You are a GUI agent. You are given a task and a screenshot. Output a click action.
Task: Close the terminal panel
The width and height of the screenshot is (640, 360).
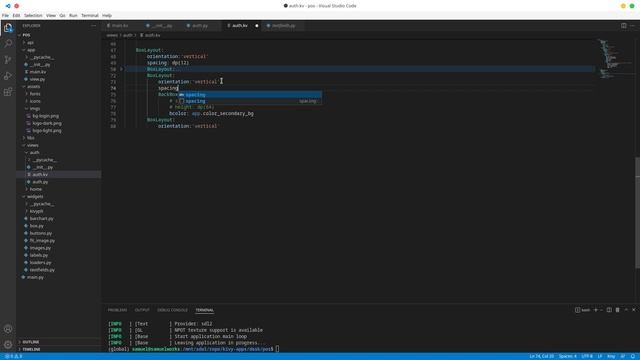click(x=633, y=310)
